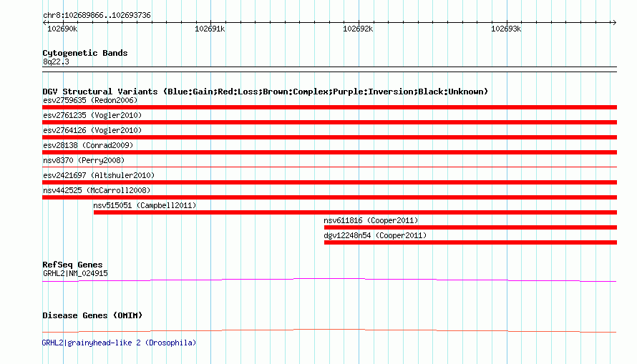Click the red bar under nsv515051
The height and width of the screenshot is (364, 637).
[355, 212]
